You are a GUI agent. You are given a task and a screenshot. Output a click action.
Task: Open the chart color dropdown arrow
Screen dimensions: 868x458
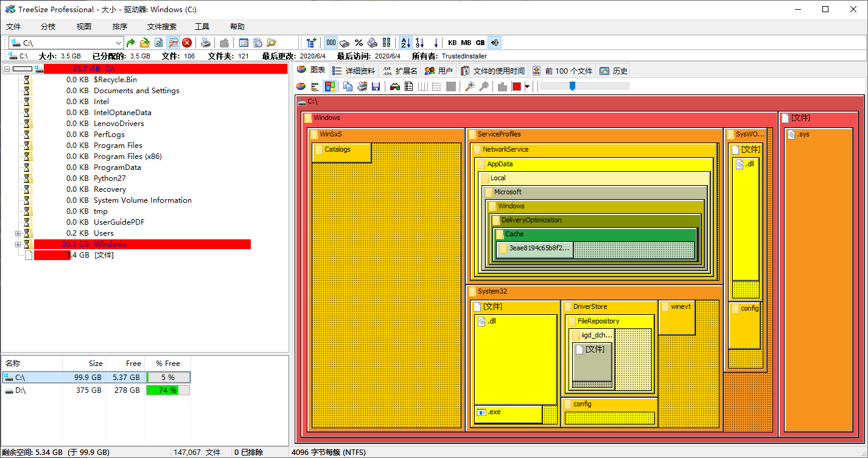pyautogui.click(x=527, y=86)
